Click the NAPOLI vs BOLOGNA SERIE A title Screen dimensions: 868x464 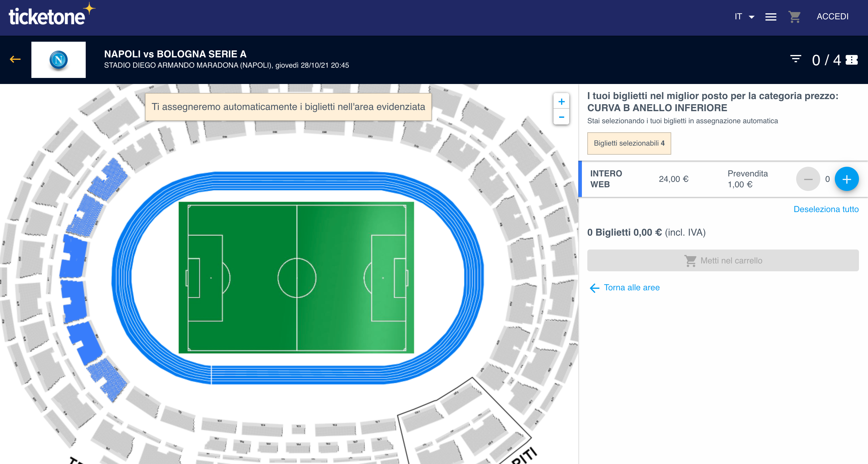pyautogui.click(x=175, y=54)
